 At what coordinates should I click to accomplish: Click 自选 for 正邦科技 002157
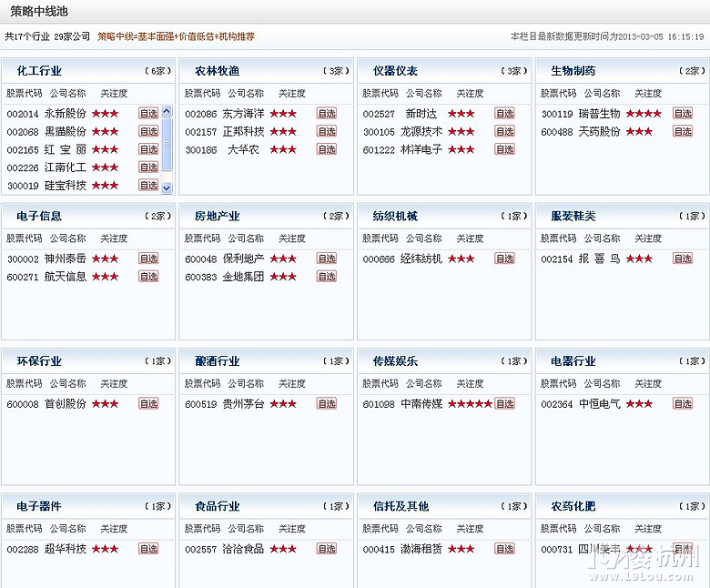click(327, 131)
